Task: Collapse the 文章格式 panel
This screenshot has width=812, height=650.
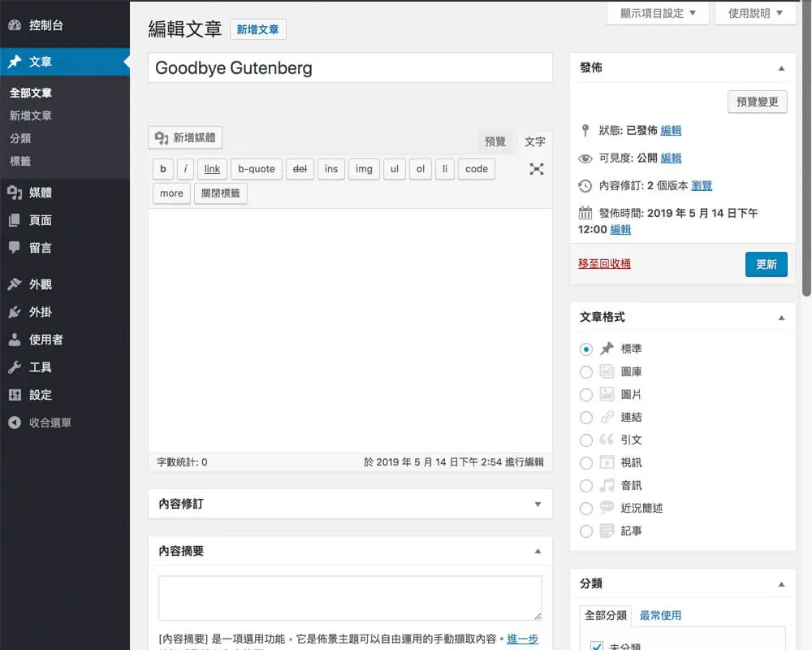Action: 781,318
